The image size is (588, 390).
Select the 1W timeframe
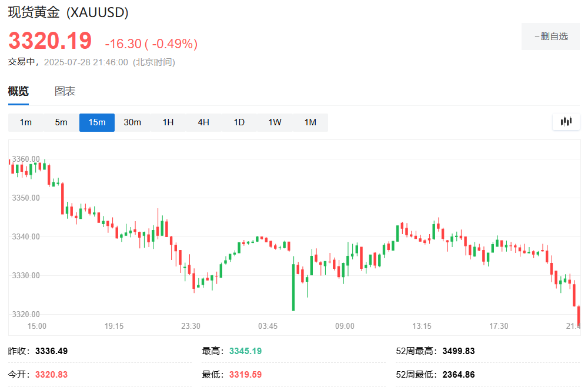(x=275, y=122)
